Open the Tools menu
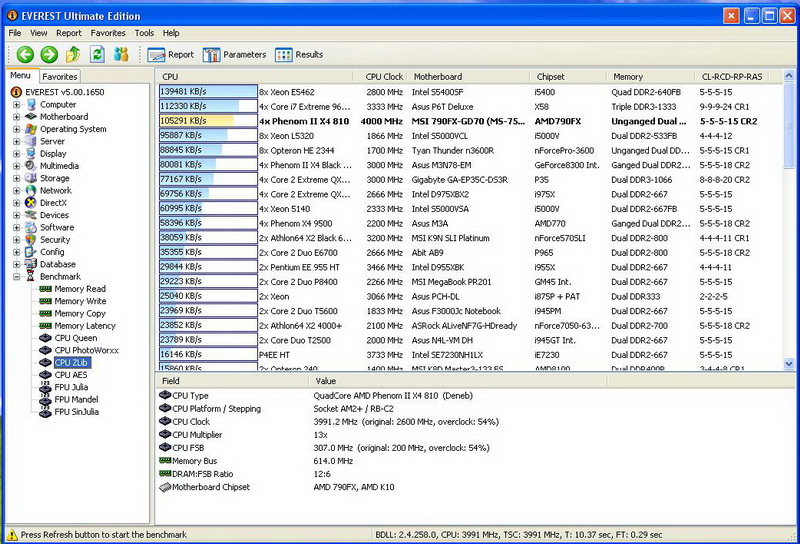 pos(144,33)
